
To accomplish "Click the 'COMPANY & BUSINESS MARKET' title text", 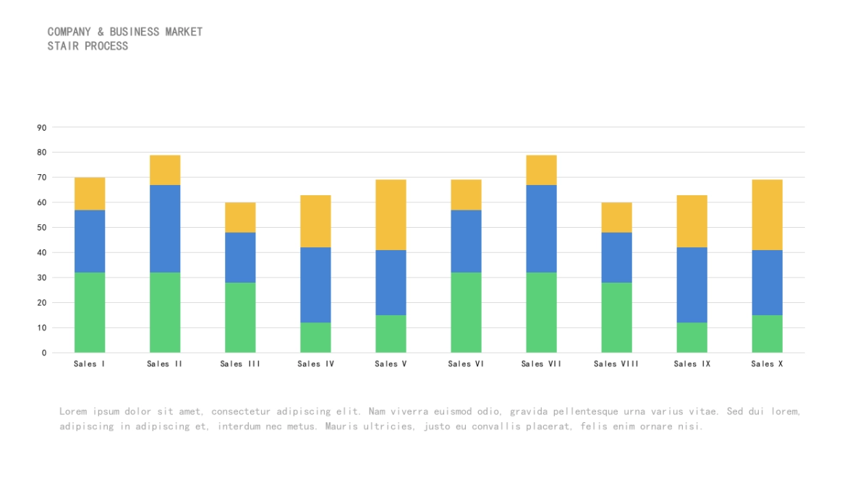I will coord(125,32).
